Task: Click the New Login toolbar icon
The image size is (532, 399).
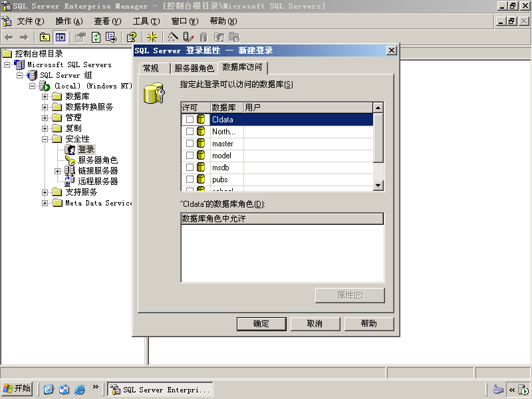Action: pos(219,37)
